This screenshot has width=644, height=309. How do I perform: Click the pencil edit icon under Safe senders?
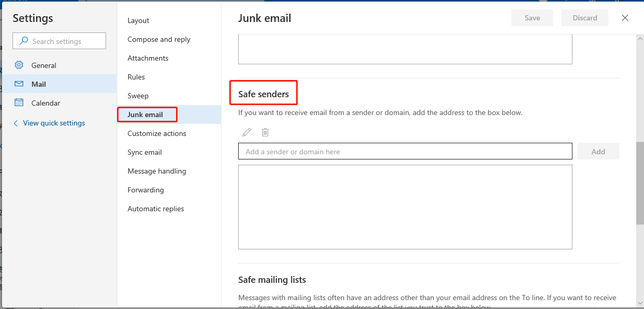(247, 132)
